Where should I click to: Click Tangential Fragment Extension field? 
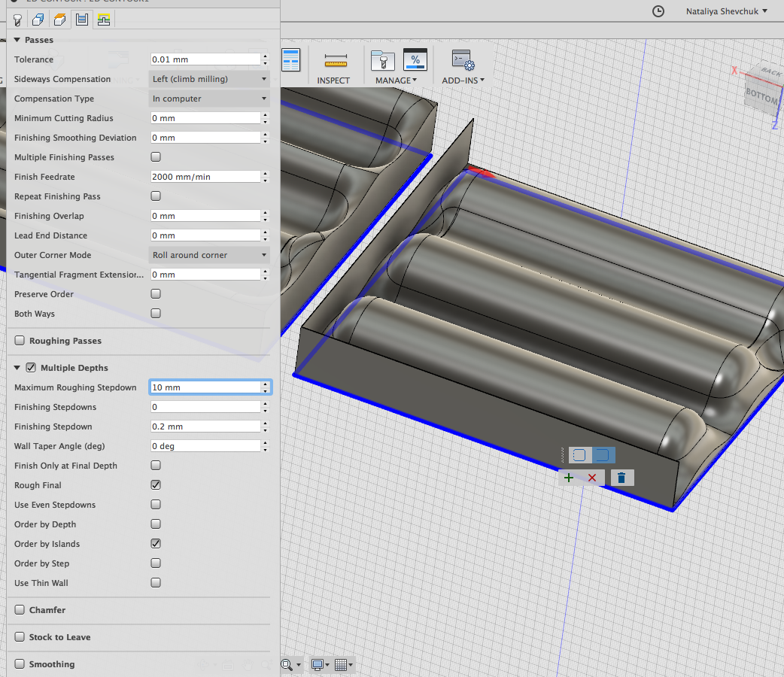pyautogui.click(x=205, y=275)
